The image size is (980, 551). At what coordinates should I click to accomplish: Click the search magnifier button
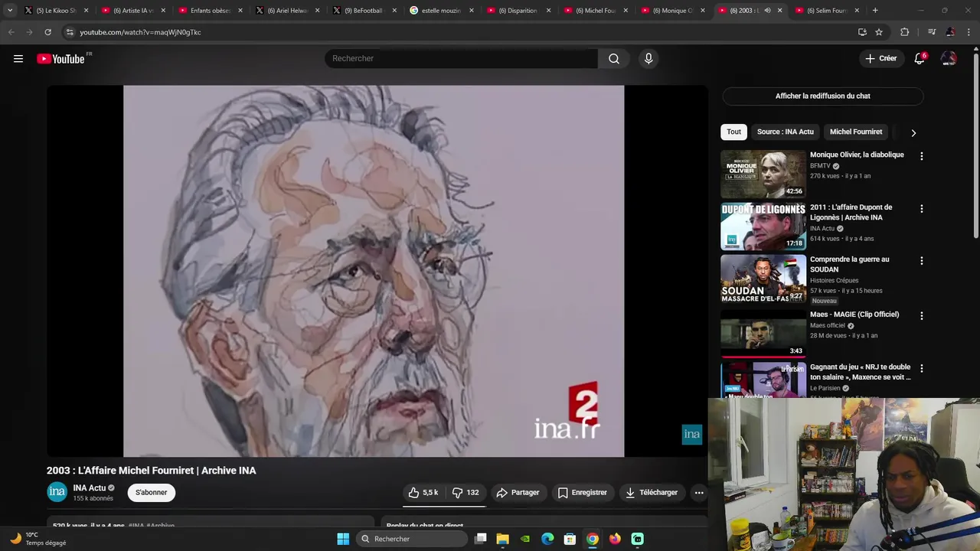[x=614, y=59]
